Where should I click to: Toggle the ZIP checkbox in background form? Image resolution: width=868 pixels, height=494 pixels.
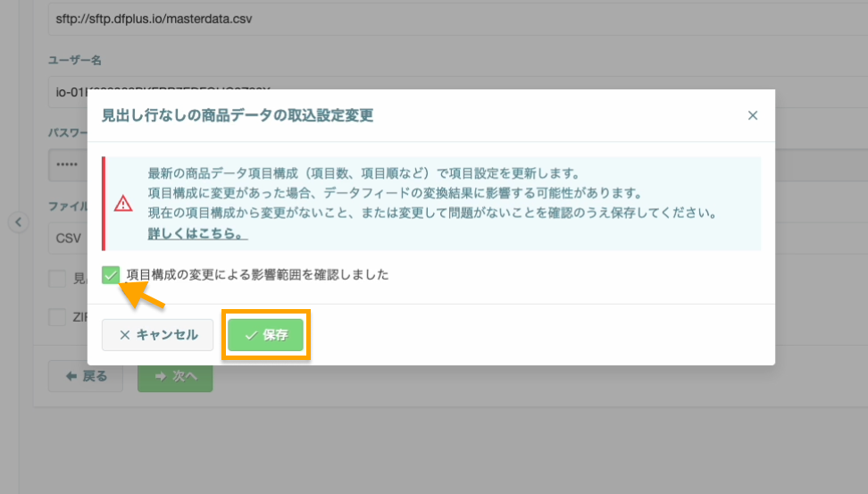pos(57,317)
